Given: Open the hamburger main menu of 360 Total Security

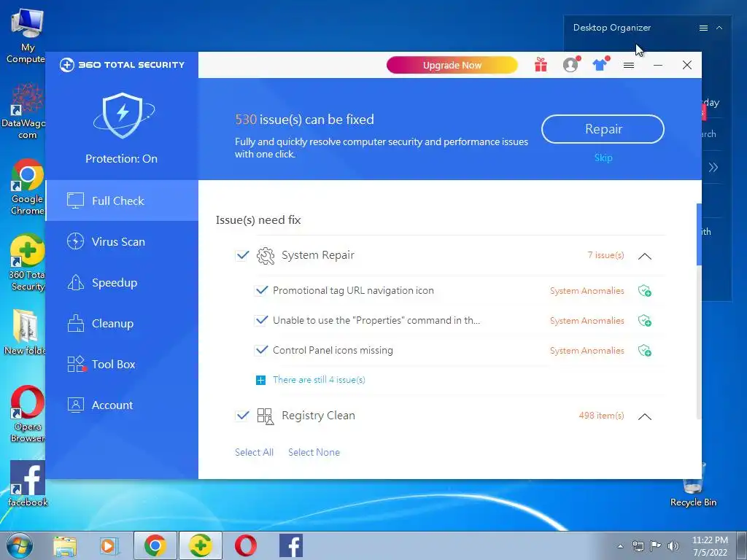Looking at the screenshot, I should click(x=629, y=65).
